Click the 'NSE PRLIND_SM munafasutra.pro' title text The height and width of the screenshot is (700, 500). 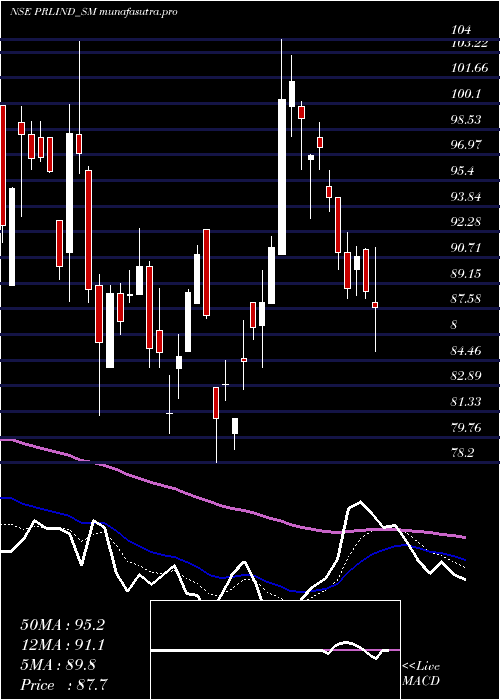[x=93, y=12]
